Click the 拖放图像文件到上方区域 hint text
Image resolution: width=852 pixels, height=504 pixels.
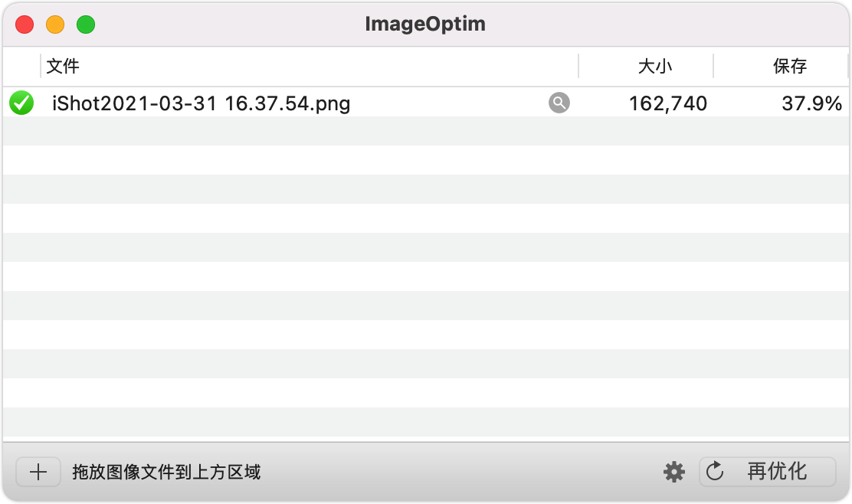(x=166, y=472)
